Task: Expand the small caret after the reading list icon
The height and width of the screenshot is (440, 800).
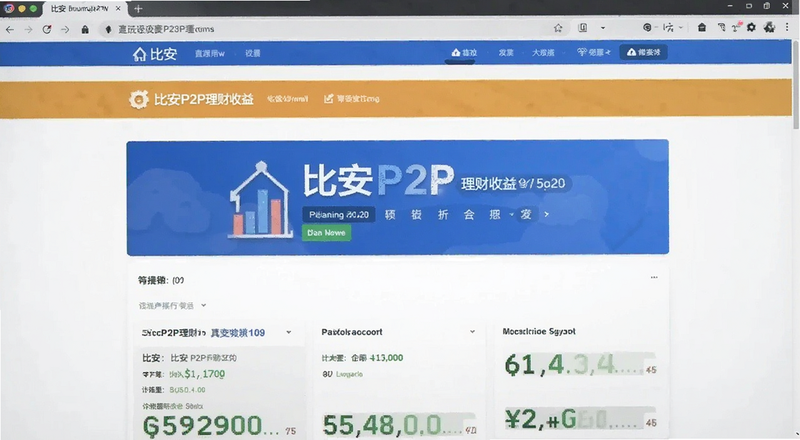Action: (x=603, y=28)
